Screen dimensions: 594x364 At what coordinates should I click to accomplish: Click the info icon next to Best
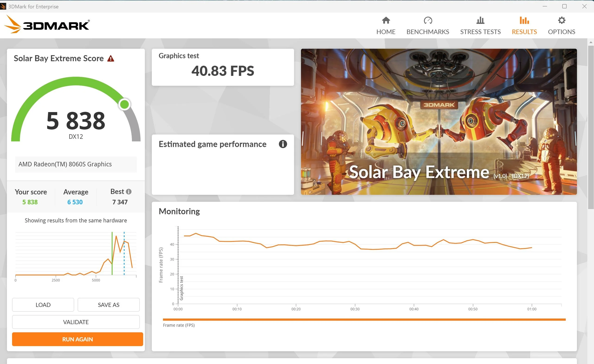(129, 192)
